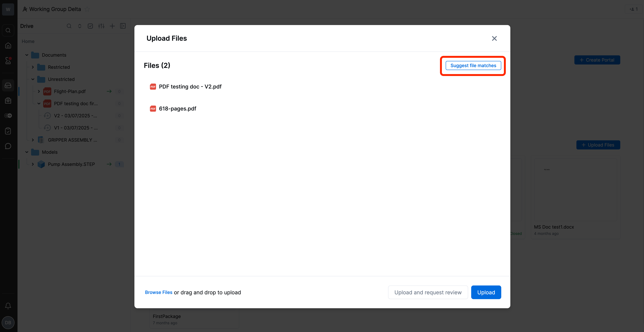The width and height of the screenshot is (644, 332).
Task: Select the Unrestricted folder
Action: point(61,79)
